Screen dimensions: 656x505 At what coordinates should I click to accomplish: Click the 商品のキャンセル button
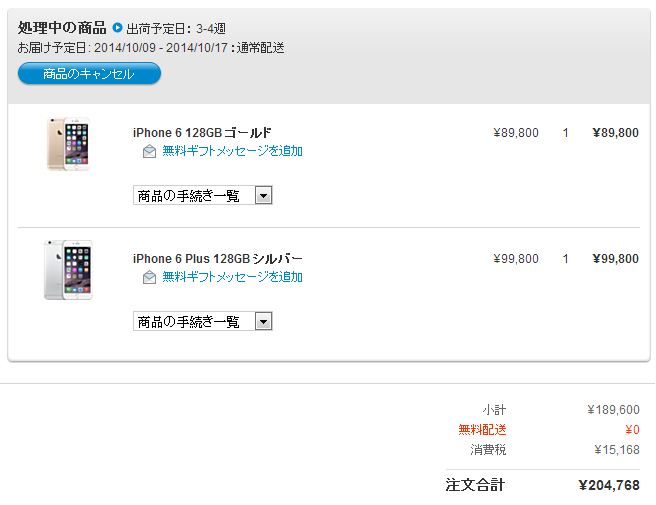(x=89, y=74)
